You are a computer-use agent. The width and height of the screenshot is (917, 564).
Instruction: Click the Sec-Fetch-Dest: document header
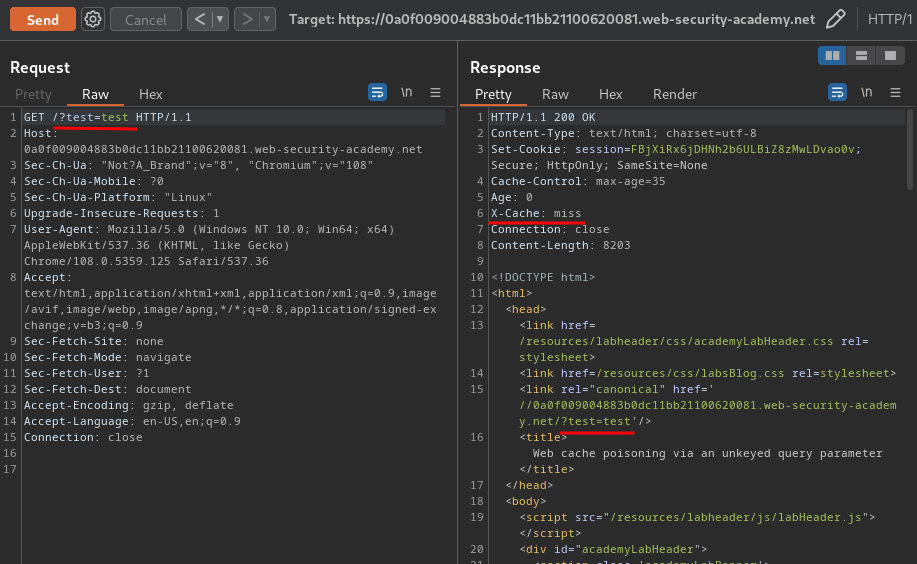[108, 389]
